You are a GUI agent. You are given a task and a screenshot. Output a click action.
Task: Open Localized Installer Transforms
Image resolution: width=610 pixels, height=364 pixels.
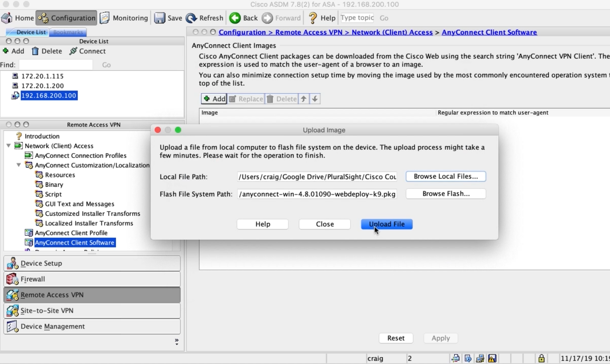click(89, 223)
